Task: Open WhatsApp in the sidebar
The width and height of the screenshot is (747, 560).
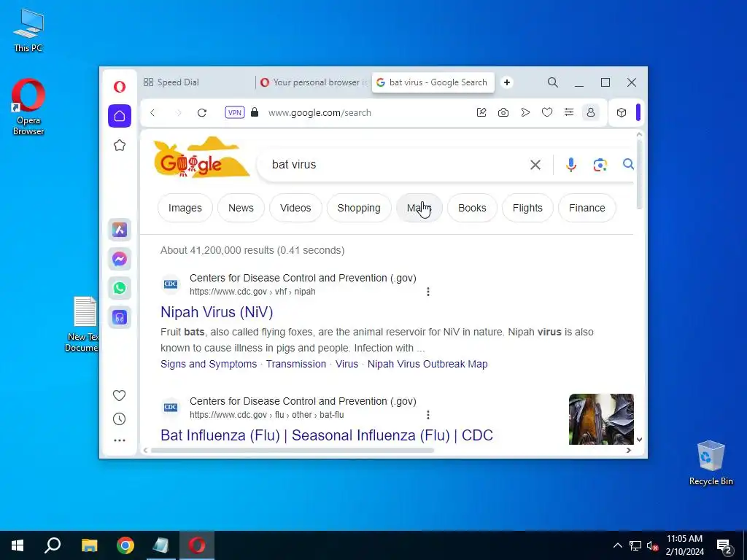Action: click(120, 288)
